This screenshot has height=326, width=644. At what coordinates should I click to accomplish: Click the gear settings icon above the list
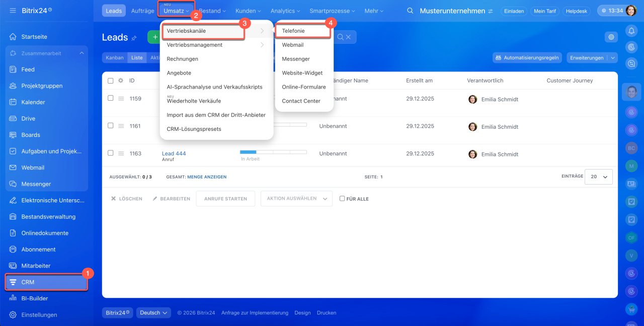click(x=611, y=37)
